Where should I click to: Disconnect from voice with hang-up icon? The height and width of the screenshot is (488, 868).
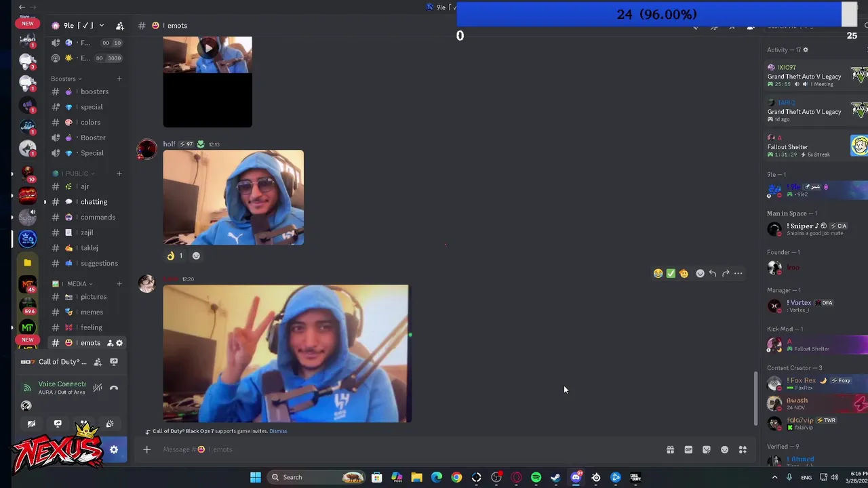coord(114,388)
